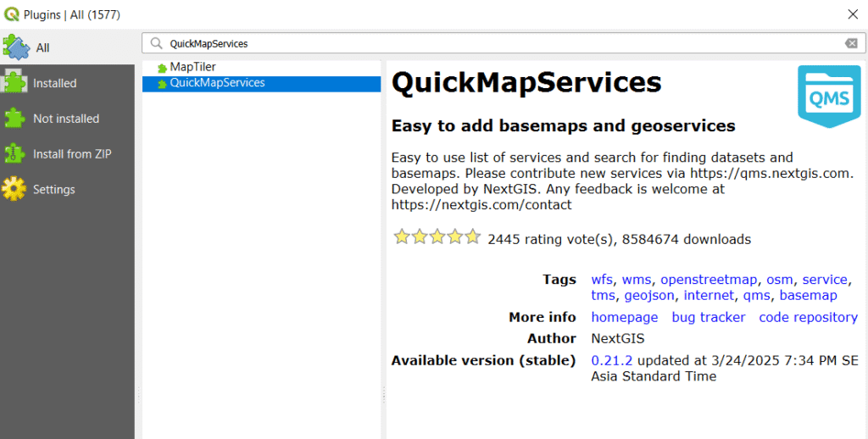868x439 pixels.
Task: Open the openstreetmap tag link
Action: point(709,280)
